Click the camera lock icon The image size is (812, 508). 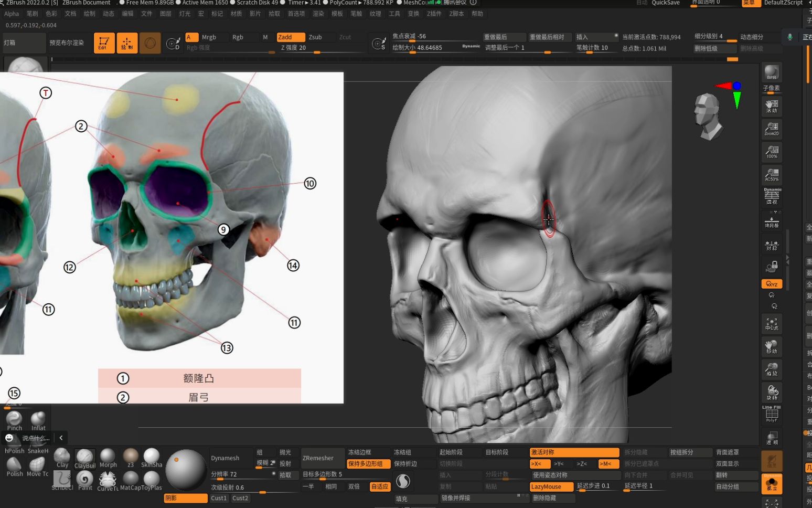point(772,267)
